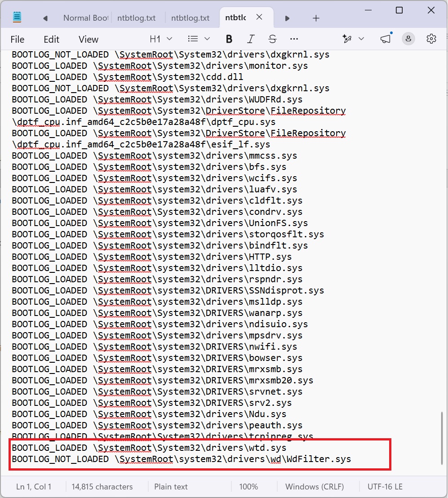Click the monitor.sys line
The width and height of the screenshot is (448, 498).
click(x=160, y=66)
